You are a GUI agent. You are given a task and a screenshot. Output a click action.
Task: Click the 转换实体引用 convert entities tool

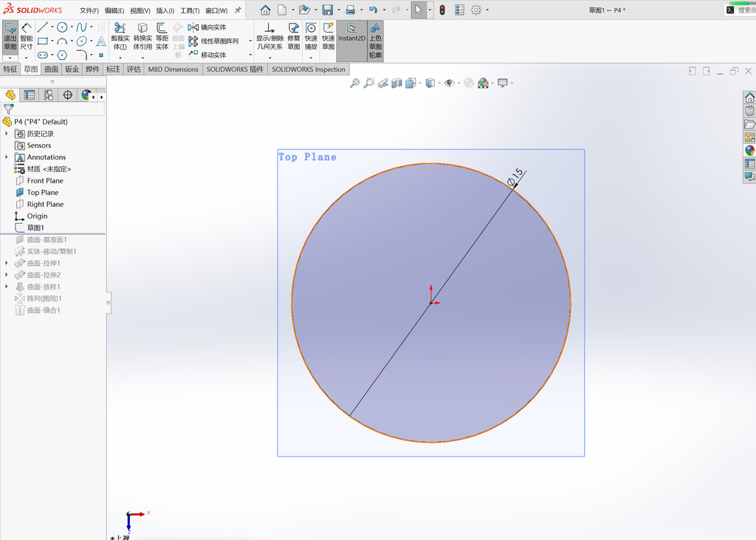(x=142, y=37)
